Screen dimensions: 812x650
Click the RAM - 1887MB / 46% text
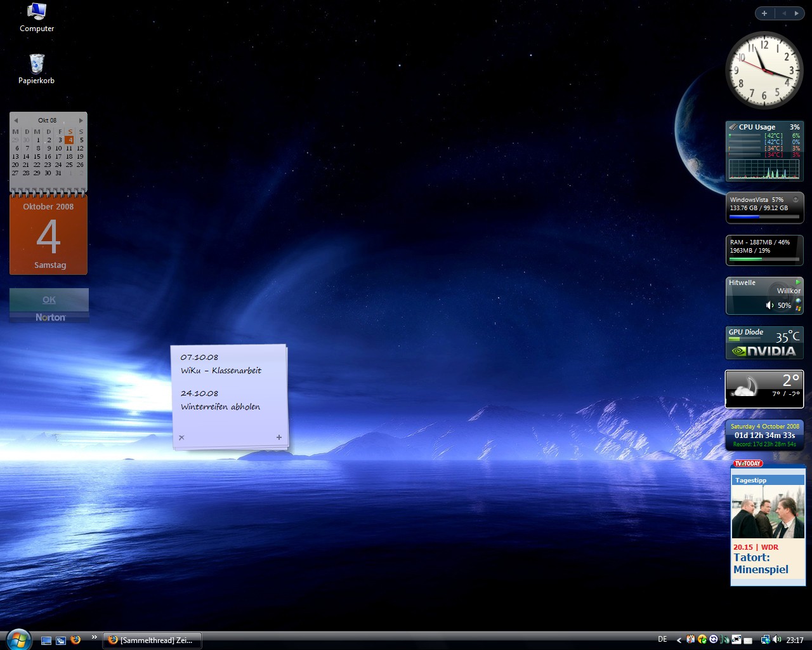(x=760, y=242)
